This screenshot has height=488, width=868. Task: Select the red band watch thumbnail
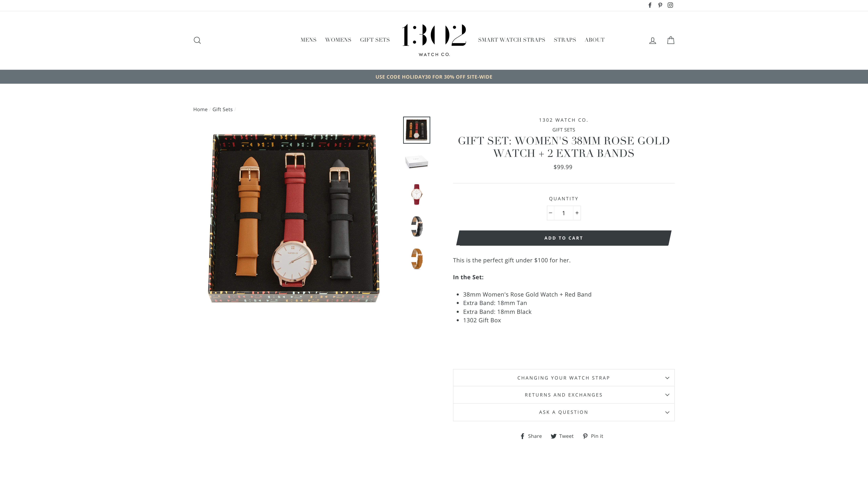tap(417, 194)
